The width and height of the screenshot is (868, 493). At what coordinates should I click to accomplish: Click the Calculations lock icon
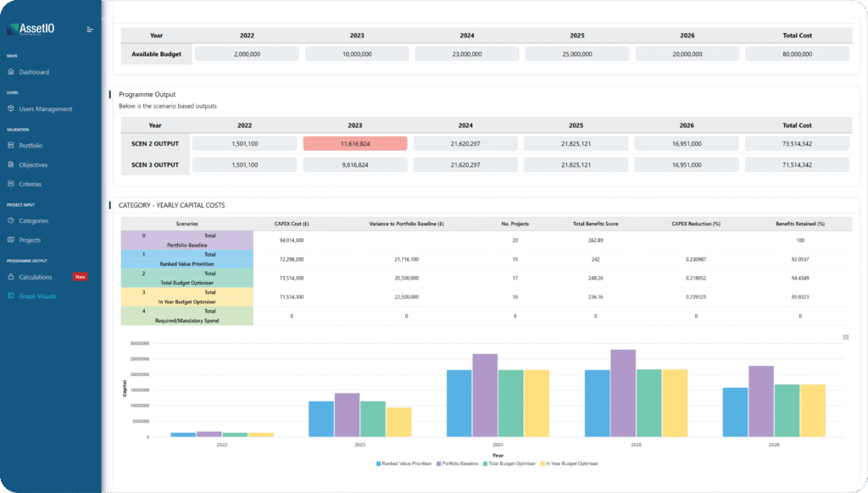tap(11, 277)
